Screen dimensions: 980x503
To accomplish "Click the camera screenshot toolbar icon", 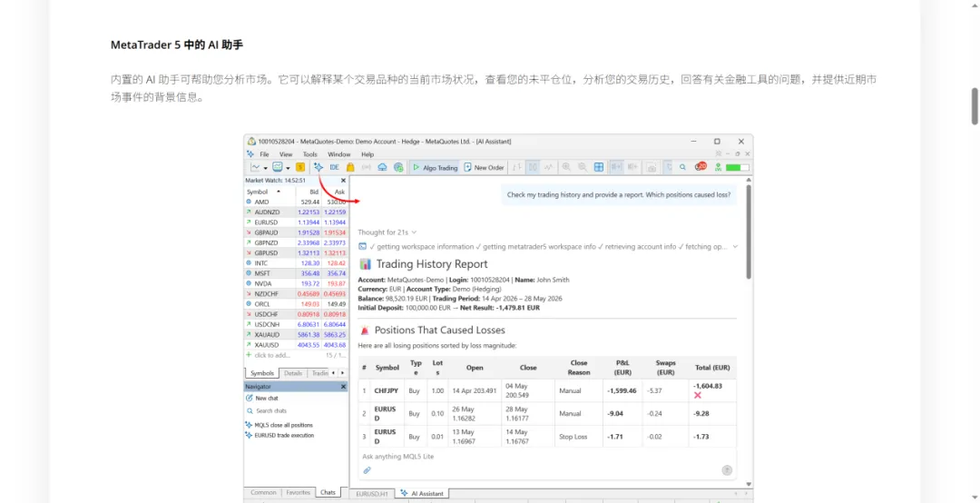I will (x=652, y=167).
